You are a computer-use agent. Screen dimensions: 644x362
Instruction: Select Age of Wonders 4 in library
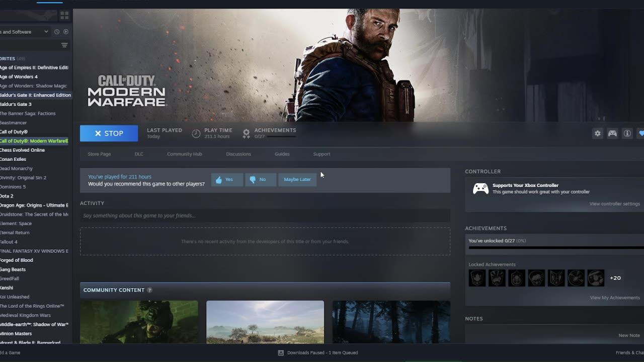tap(19, 76)
